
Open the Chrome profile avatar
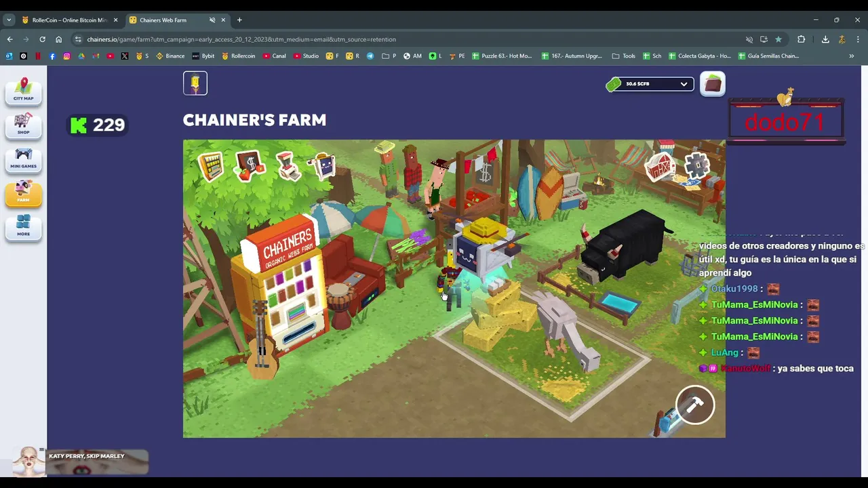[842, 39]
